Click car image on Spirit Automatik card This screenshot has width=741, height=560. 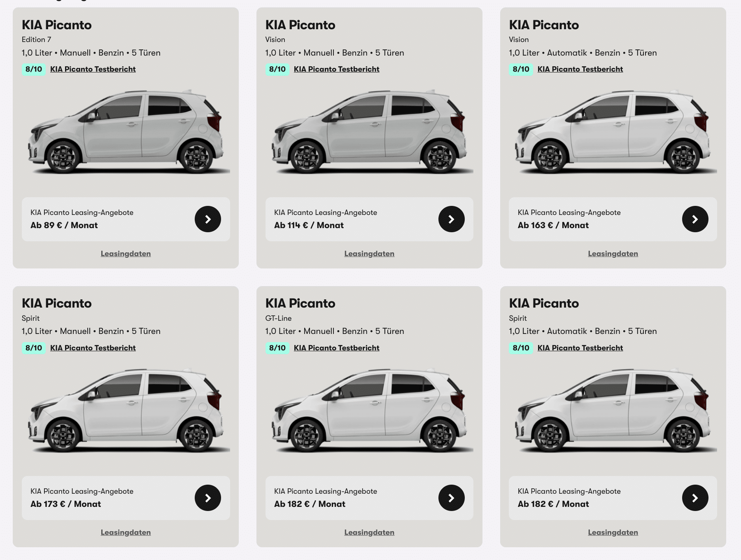613,411
